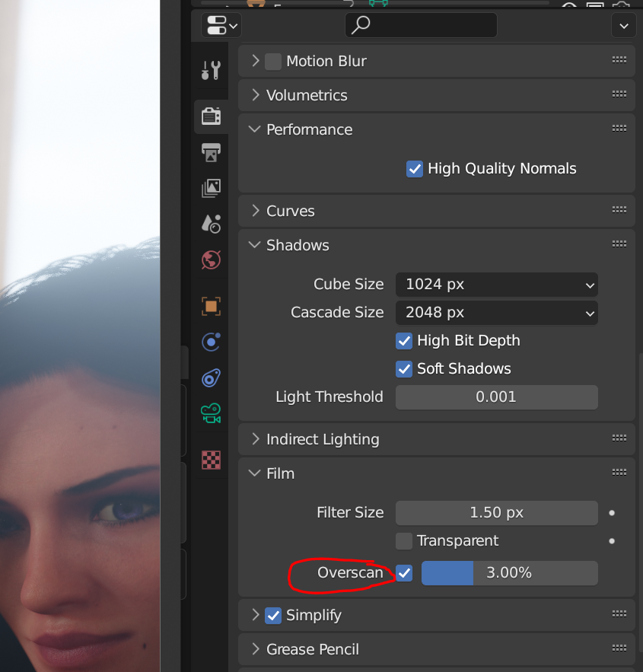Screen dimensions: 643x672
Task: Expand the Curves panel
Action: point(256,211)
